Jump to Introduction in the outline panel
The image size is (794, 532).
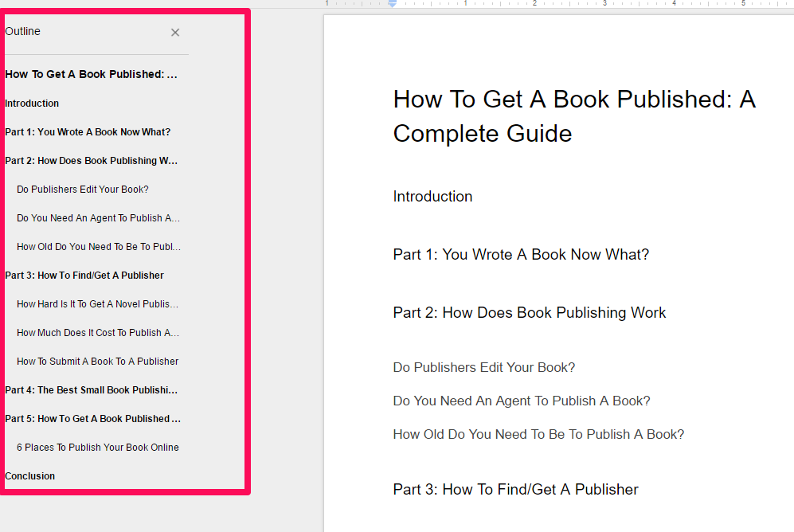tap(32, 104)
